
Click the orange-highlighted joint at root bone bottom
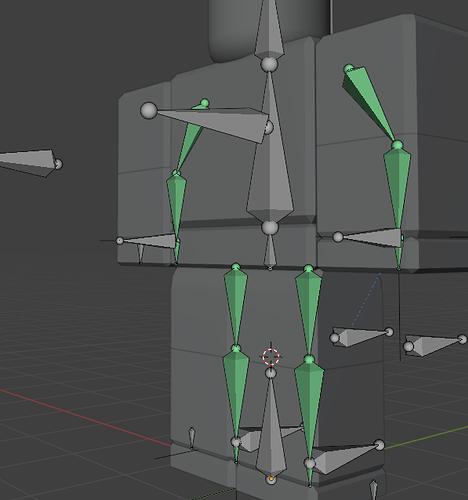tap(271, 479)
